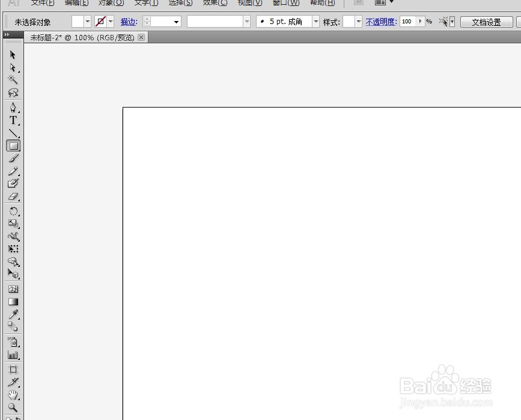Screen dimensions: 521x420
Task: Select the Pencil tool
Action: click(13, 171)
